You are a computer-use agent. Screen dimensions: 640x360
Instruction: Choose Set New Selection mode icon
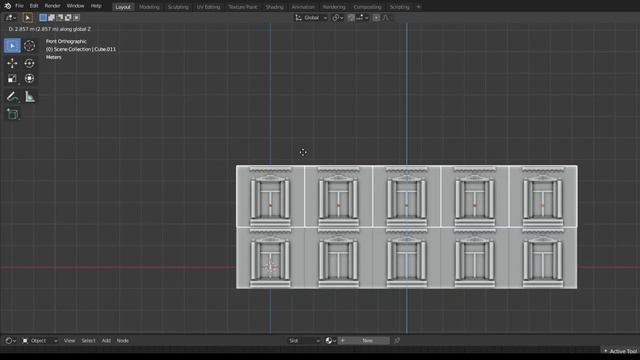(43, 18)
